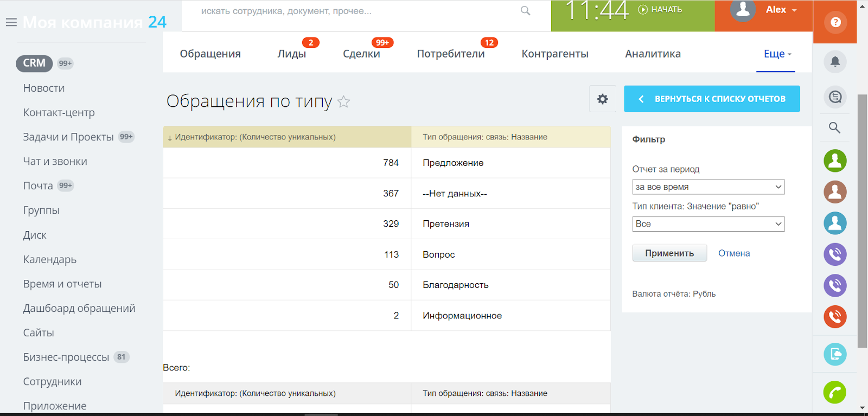Open Новости in left menu
The height and width of the screenshot is (416, 868).
[44, 88]
